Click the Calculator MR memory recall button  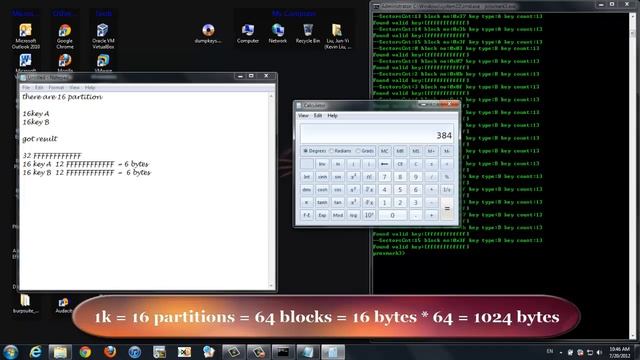click(x=400, y=151)
